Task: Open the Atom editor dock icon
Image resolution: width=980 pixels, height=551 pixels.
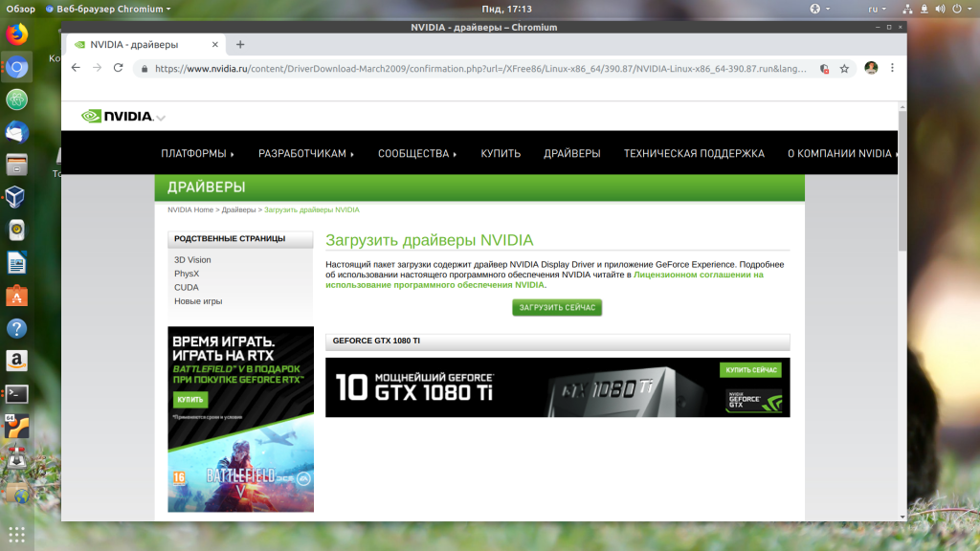Action: [x=17, y=99]
